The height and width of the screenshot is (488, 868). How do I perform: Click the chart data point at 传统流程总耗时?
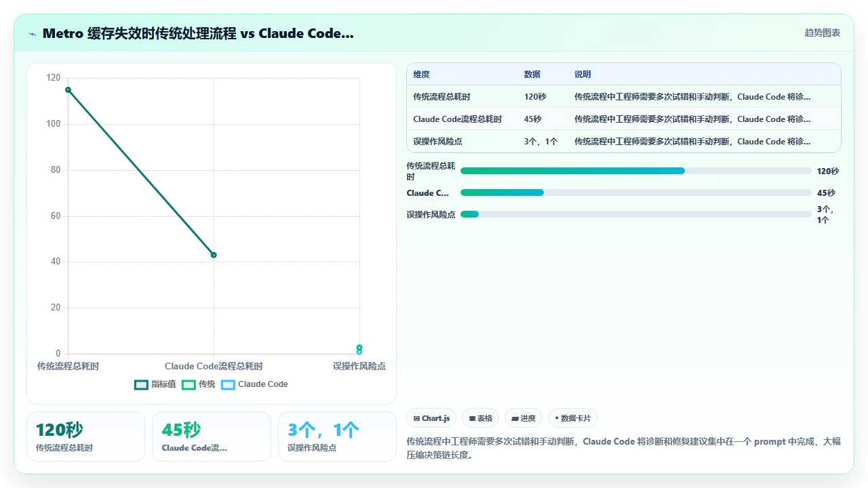(x=68, y=89)
